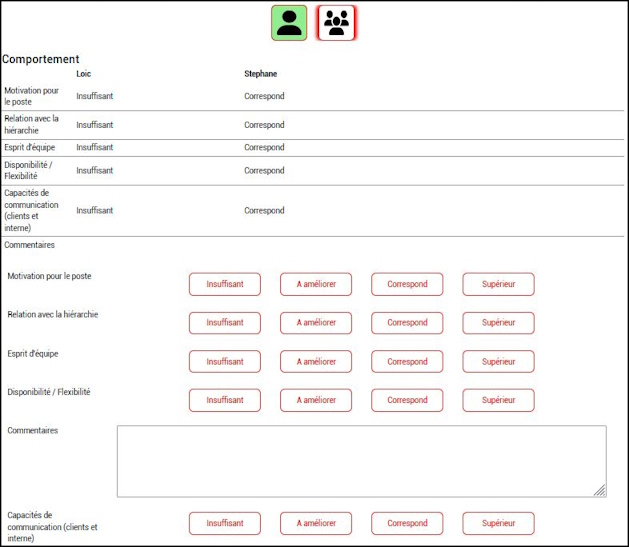Set Relation avec la hiérarchie to Insuffisant

tap(225, 323)
